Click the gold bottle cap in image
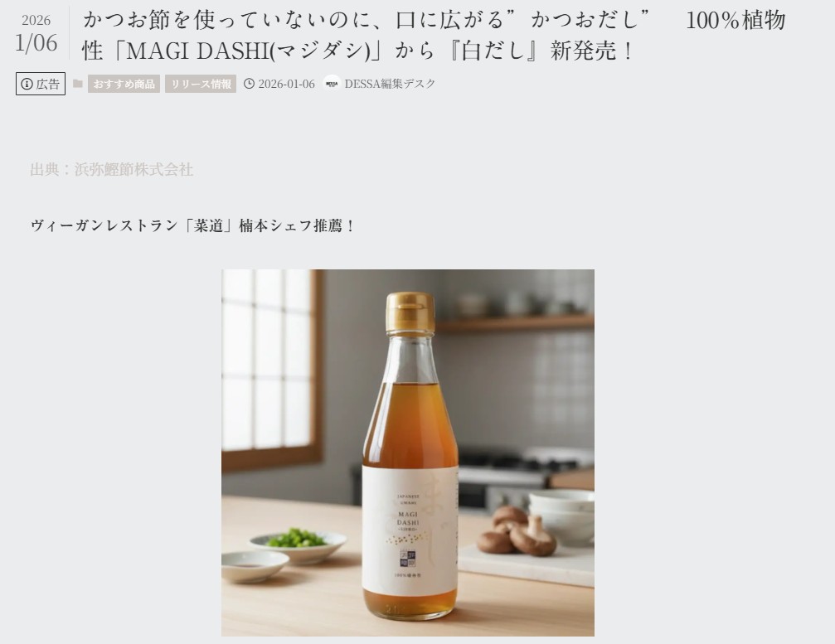 [x=410, y=313]
